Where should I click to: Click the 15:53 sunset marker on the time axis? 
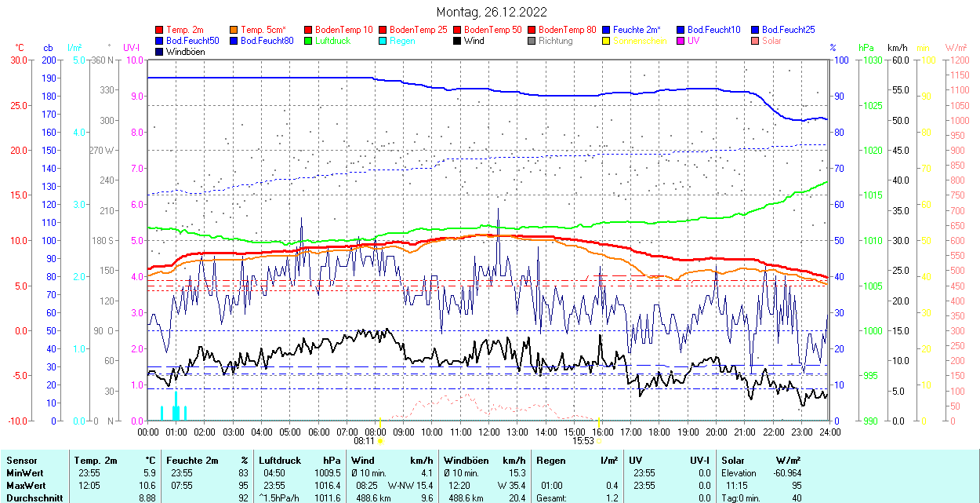point(584,441)
